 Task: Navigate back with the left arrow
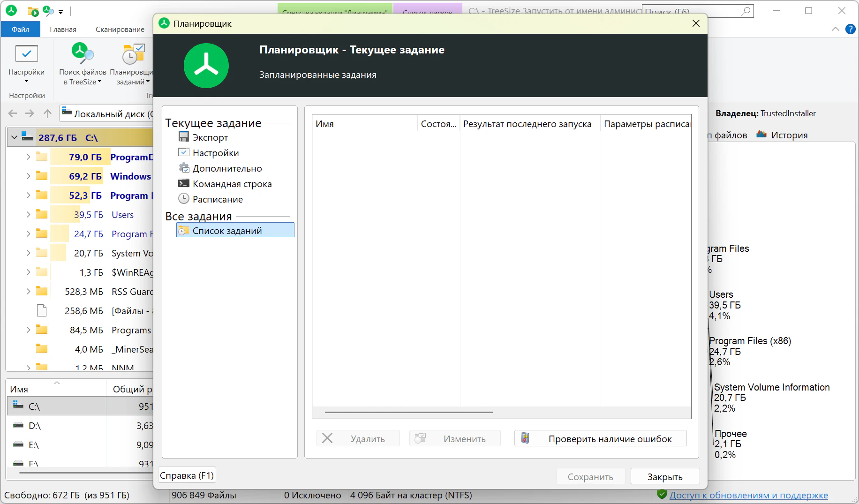coord(13,113)
